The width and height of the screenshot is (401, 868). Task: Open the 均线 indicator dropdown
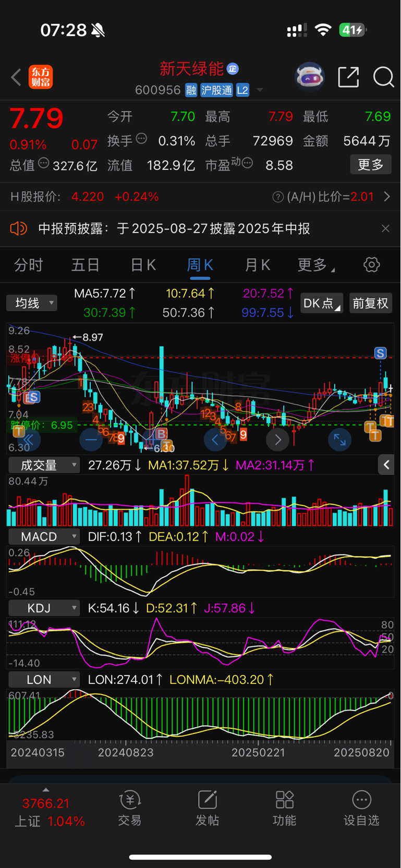[32, 303]
